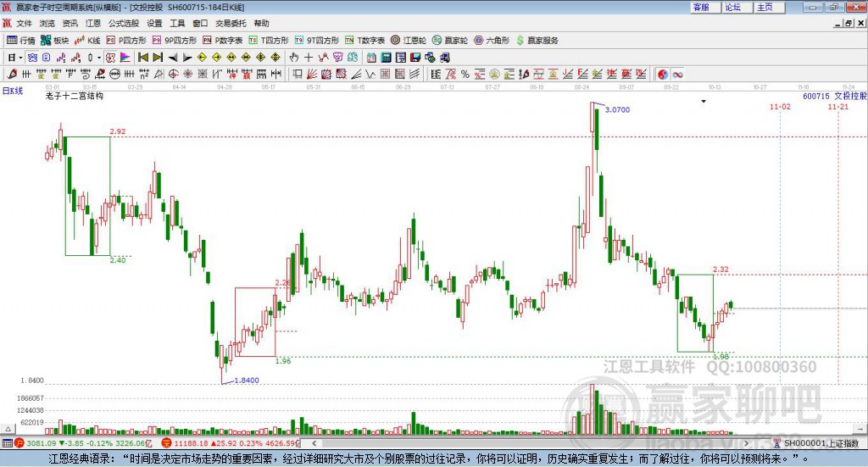Select the crosshair cursor tool
The height and width of the screenshot is (467, 868).
pos(309,58)
